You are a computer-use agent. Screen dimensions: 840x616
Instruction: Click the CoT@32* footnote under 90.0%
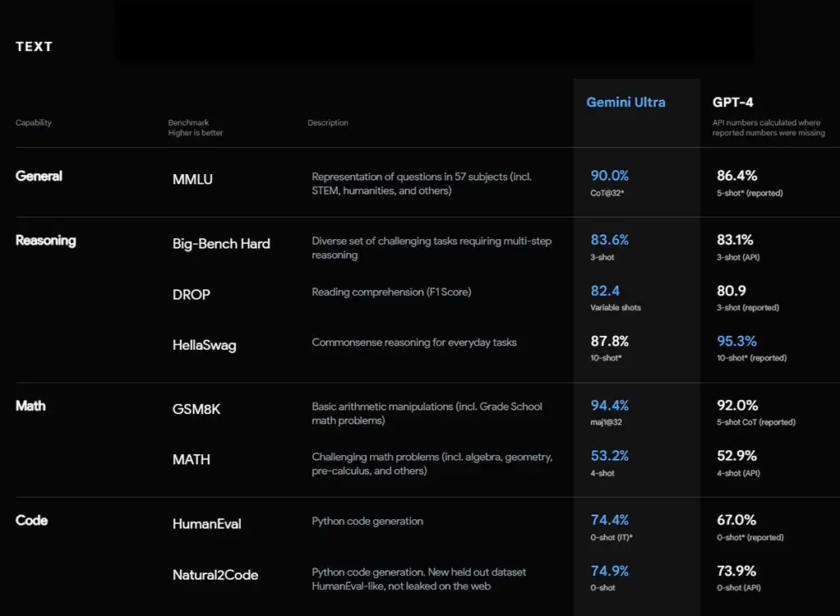[x=607, y=193]
